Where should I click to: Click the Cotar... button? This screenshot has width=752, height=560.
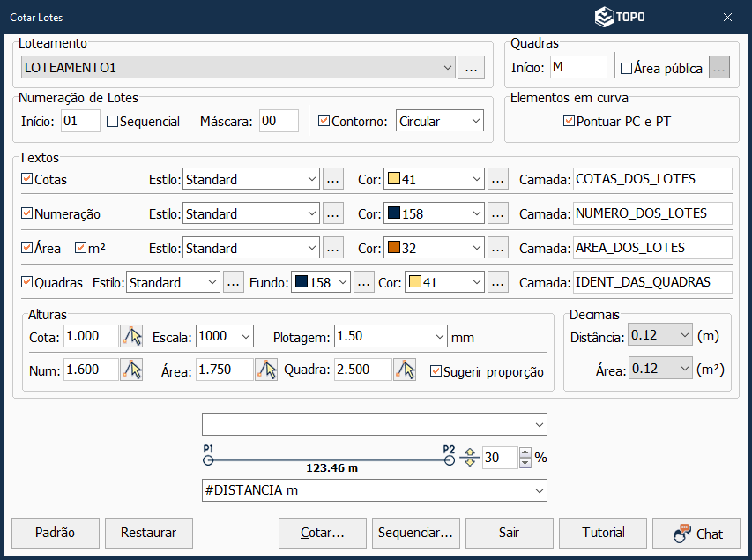click(x=322, y=533)
